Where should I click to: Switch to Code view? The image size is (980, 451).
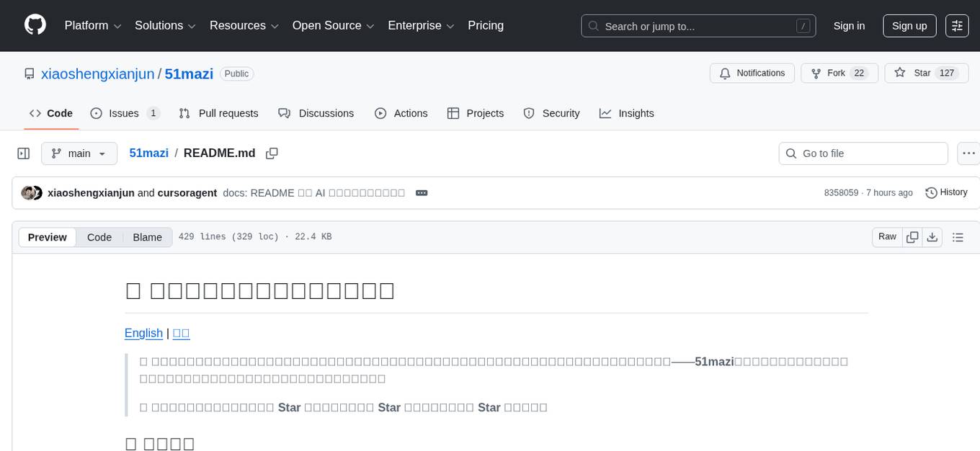[99, 237]
